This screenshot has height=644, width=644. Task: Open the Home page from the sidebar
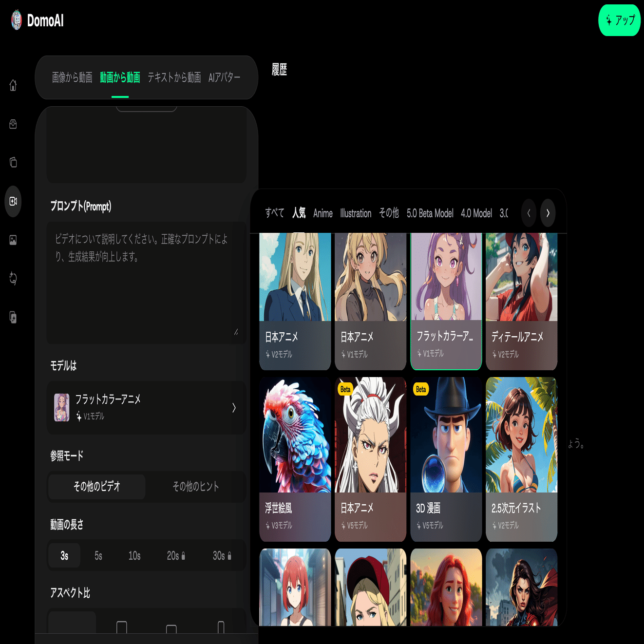click(13, 85)
